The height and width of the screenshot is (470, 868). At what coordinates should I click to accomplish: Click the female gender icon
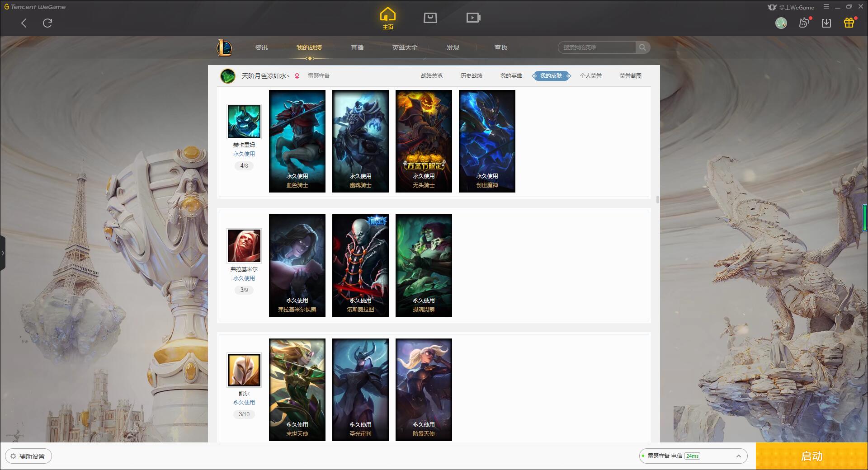pyautogui.click(x=297, y=76)
